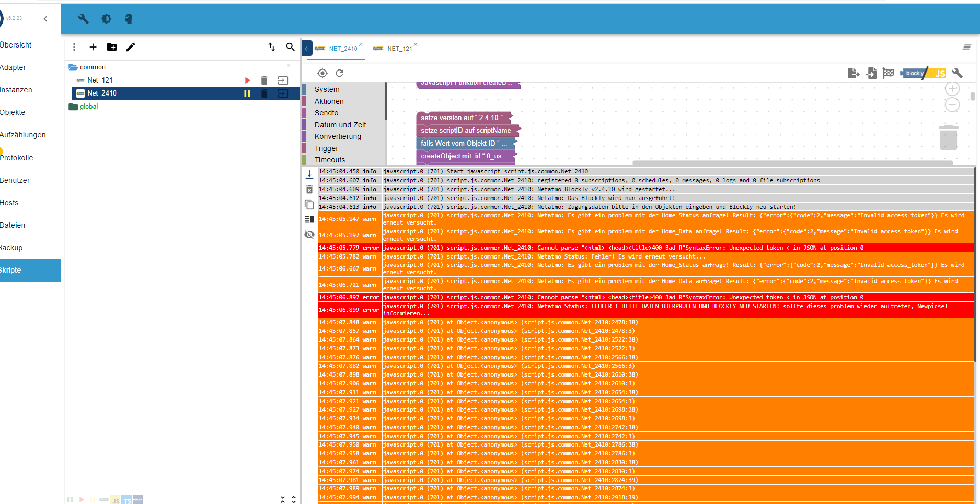The image size is (980, 504).
Task: Click the Blockly trash can
Action: [x=949, y=138]
